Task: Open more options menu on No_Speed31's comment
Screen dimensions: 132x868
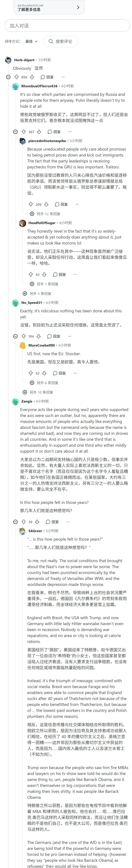Action: pyautogui.click(x=70, y=336)
